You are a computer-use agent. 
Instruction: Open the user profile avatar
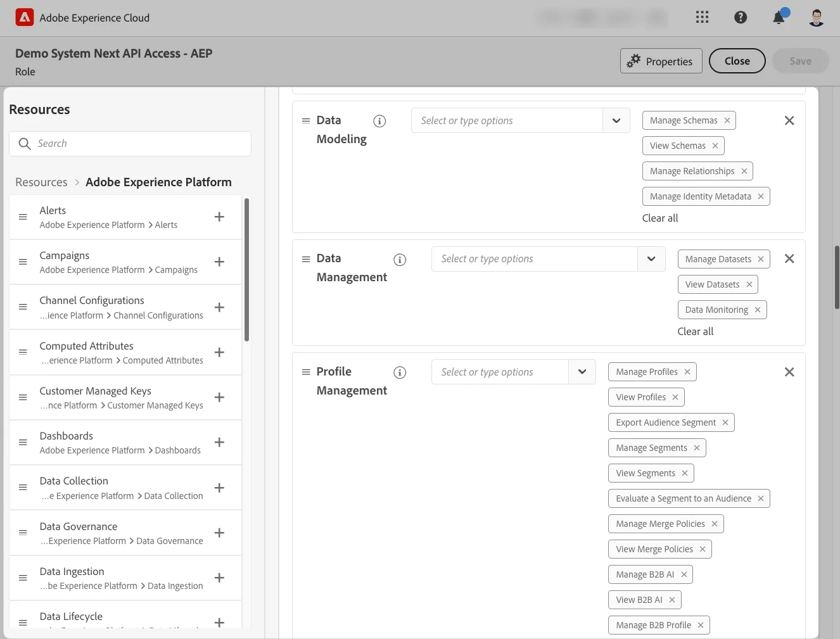(817, 17)
